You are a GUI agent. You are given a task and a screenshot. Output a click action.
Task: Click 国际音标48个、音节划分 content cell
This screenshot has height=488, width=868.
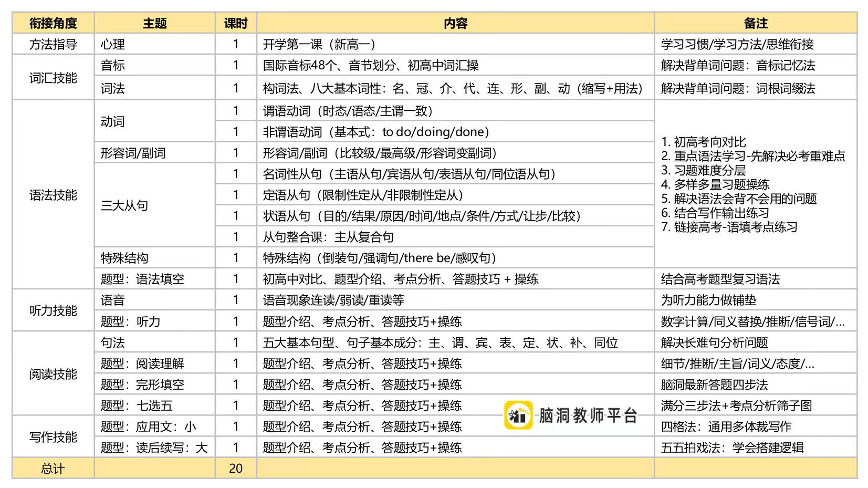click(x=455, y=65)
